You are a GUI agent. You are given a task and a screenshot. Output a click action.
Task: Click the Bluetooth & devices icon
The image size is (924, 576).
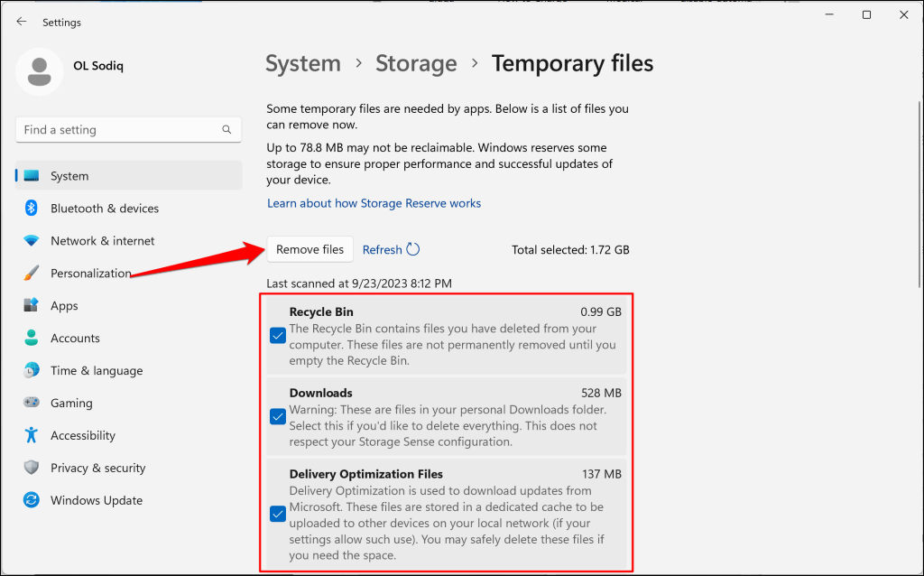(x=32, y=209)
